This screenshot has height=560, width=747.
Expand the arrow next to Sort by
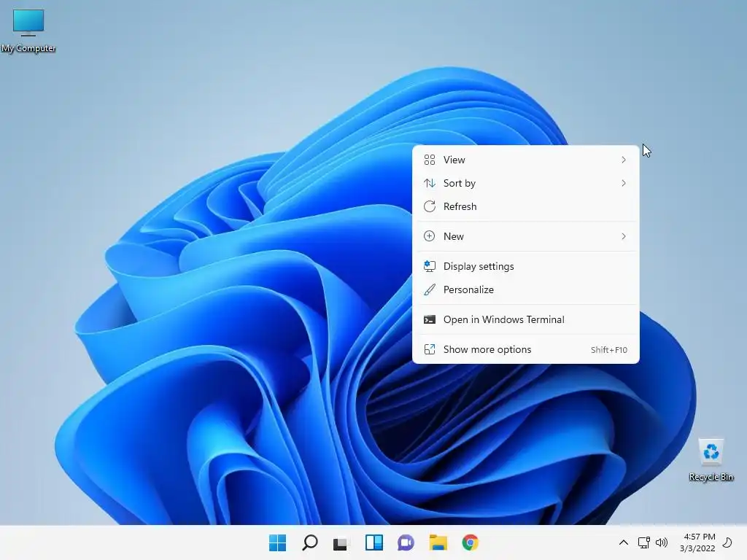(624, 183)
